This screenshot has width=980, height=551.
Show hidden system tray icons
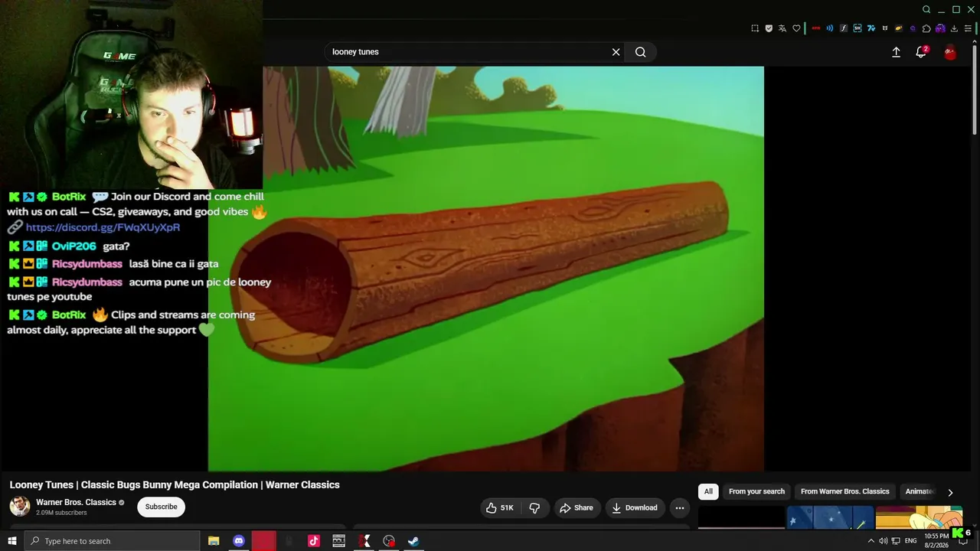point(871,541)
